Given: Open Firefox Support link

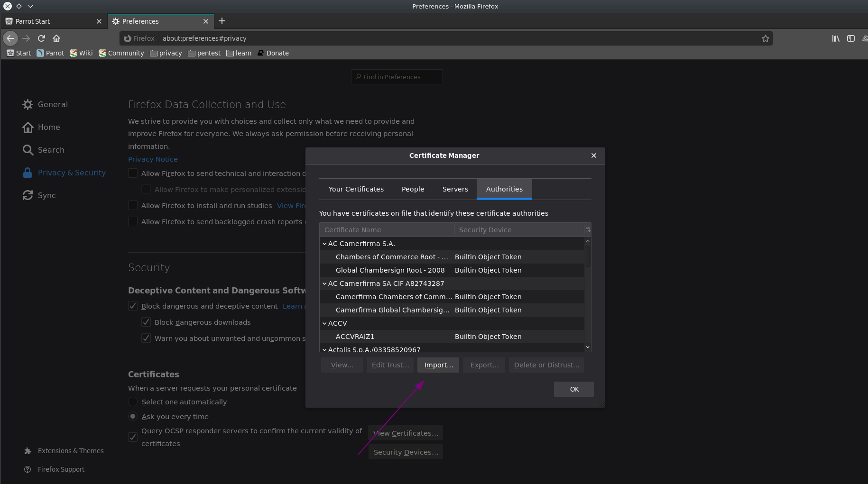Looking at the screenshot, I should [54, 469].
